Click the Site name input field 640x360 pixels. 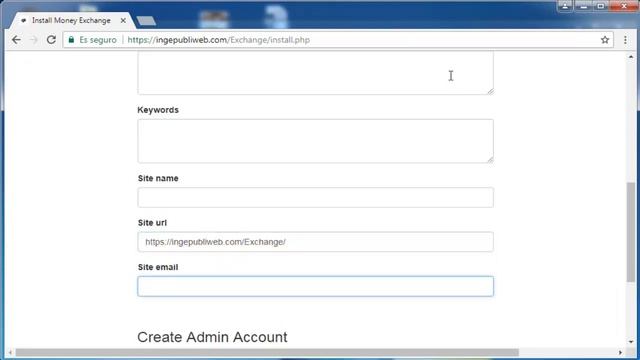click(316, 198)
